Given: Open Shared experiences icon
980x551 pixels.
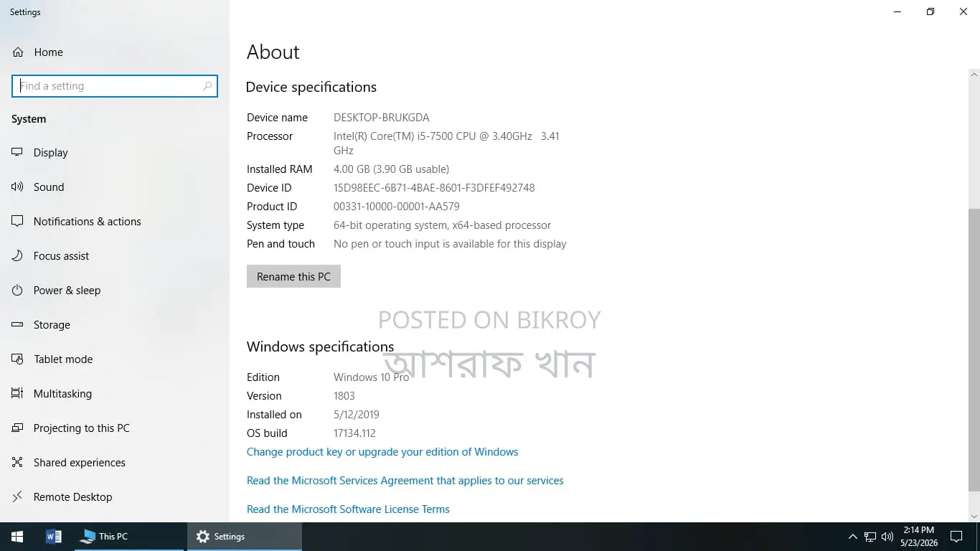Looking at the screenshot, I should point(18,463).
